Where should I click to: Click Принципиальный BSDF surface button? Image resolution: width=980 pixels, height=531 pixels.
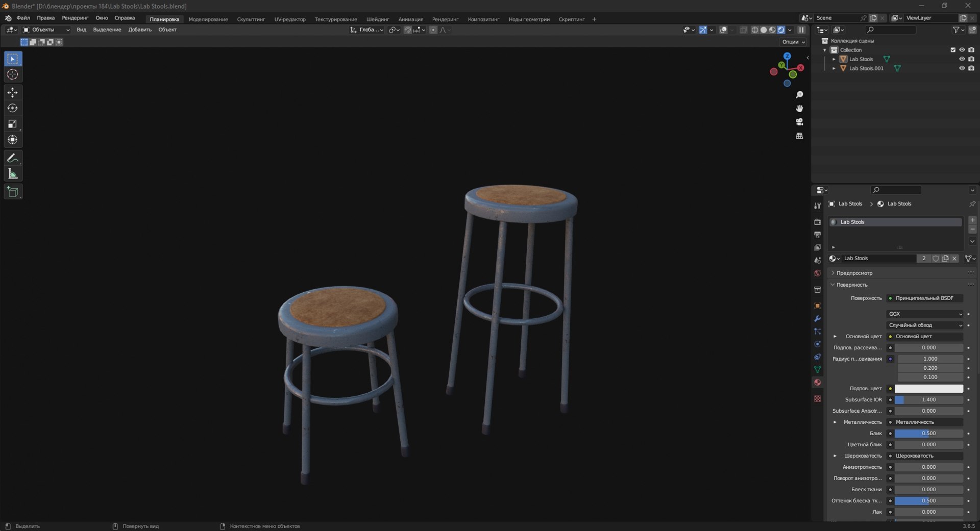(925, 298)
